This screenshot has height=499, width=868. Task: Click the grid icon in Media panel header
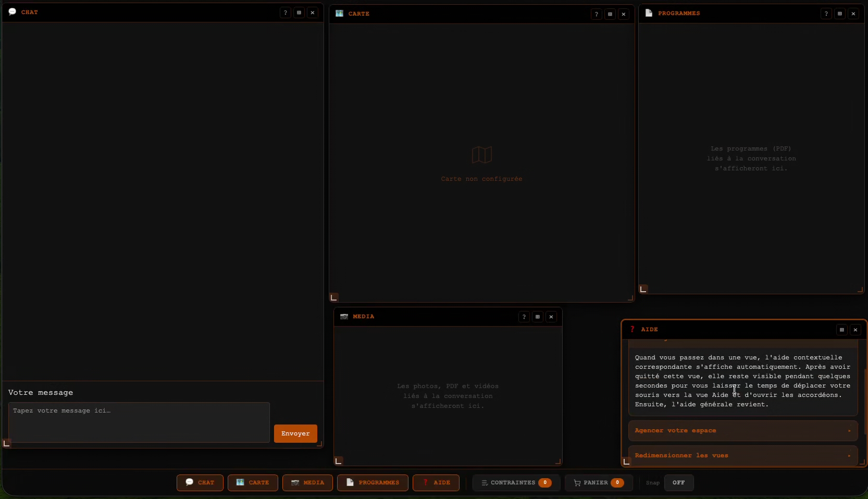click(x=538, y=317)
